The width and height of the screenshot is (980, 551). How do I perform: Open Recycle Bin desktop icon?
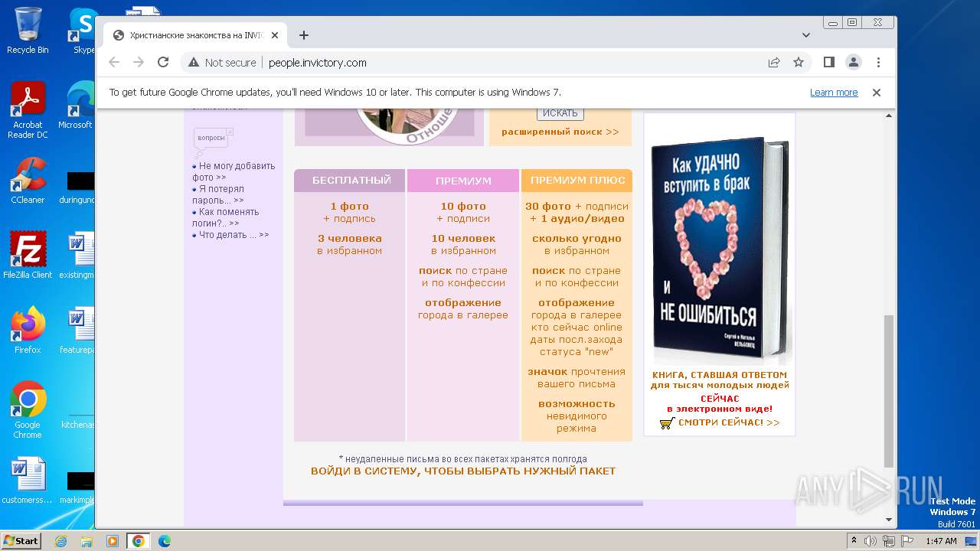click(28, 31)
